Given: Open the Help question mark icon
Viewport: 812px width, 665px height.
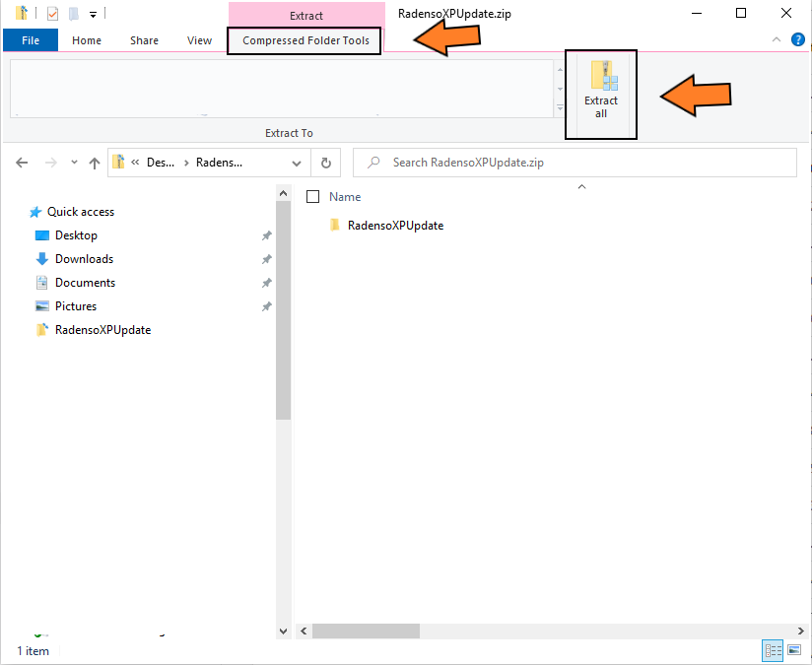Looking at the screenshot, I should coord(798,39).
